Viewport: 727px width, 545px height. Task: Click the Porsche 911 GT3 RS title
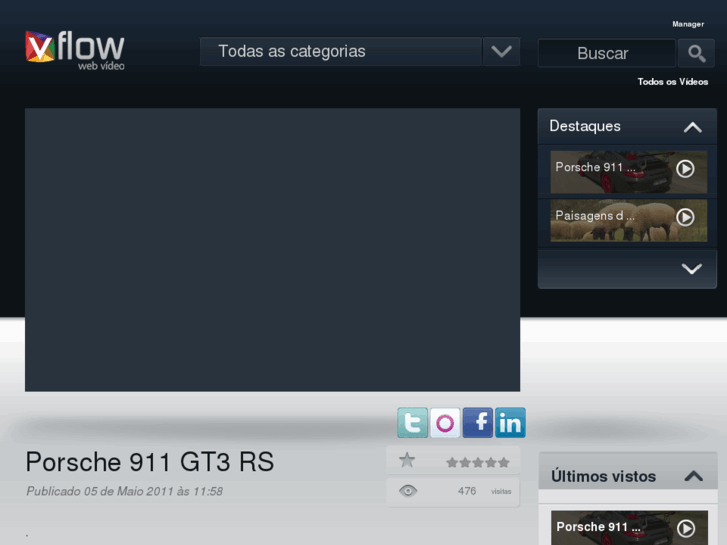(x=150, y=462)
